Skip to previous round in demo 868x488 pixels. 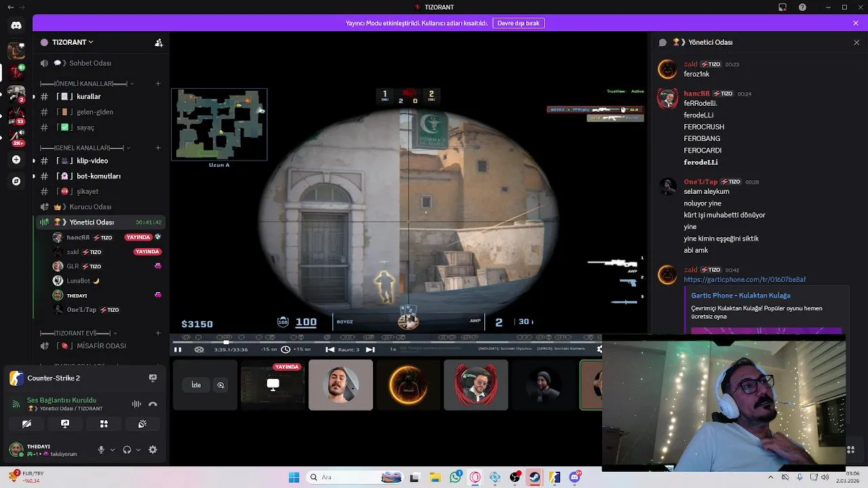330,350
